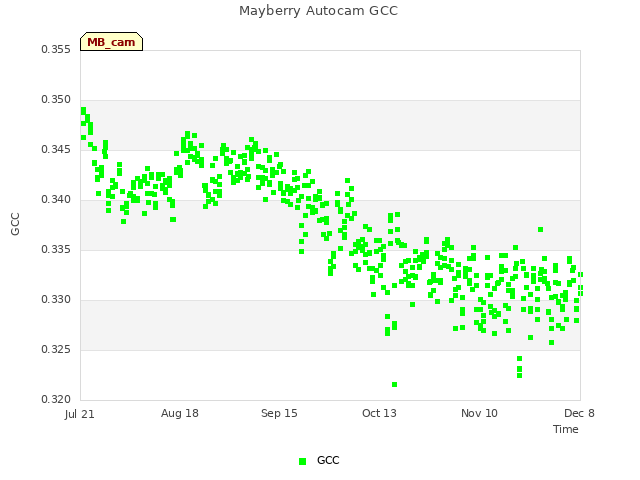Click the Oct 13 x-axis label

(x=379, y=413)
